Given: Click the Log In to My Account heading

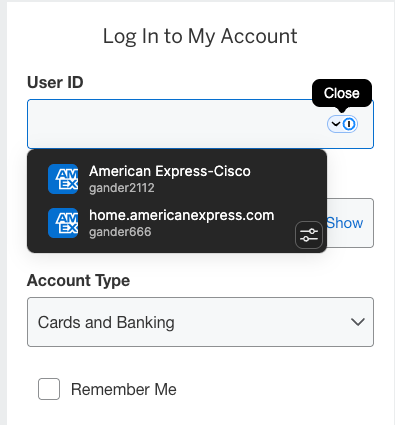Looking at the screenshot, I should click(200, 36).
